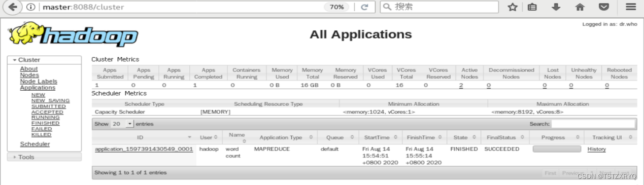Screen dimensions: 644x185
Task: Open application_1597391430549_0001 details
Action: (x=144, y=149)
